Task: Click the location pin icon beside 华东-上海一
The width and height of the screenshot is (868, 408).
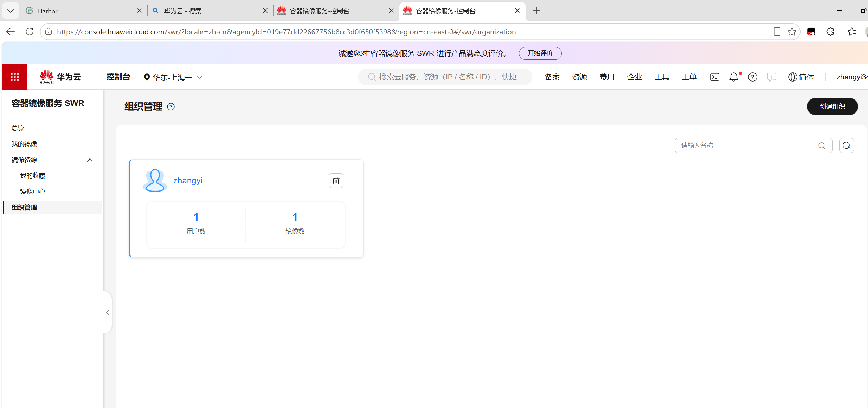Action: coord(147,77)
